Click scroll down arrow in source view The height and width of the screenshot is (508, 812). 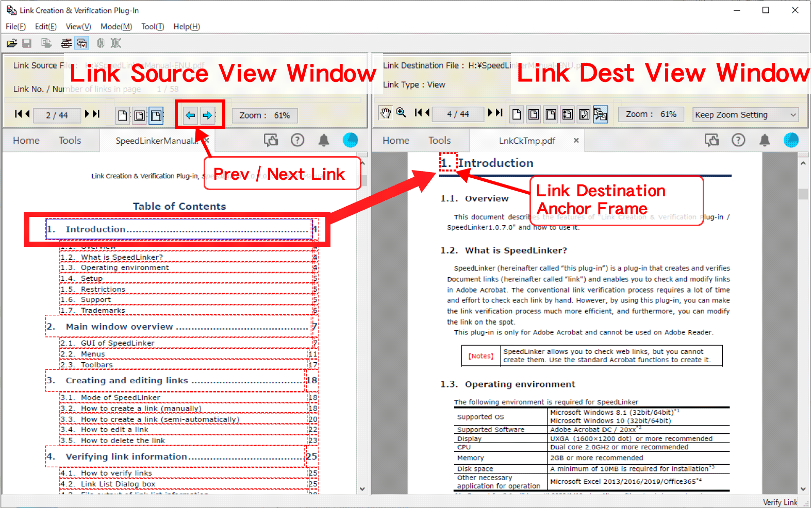[x=362, y=489]
